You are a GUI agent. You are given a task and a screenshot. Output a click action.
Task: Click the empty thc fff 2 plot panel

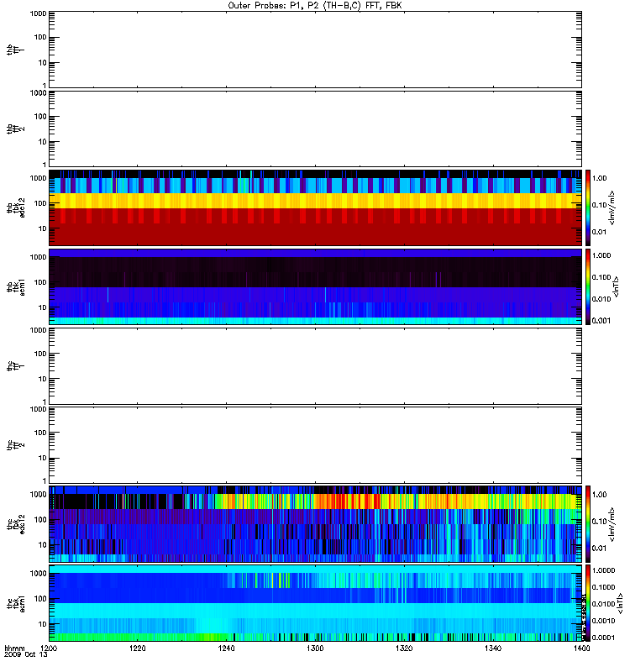tap(315, 445)
